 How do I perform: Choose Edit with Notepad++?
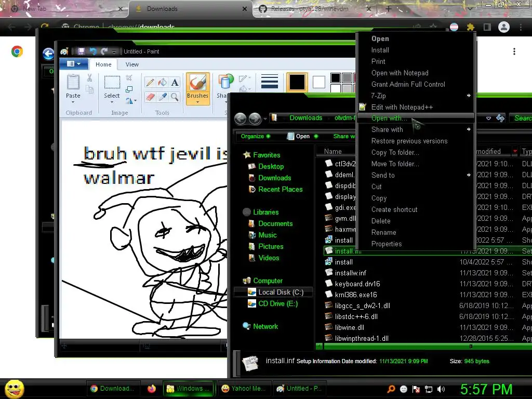click(x=416, y=107)
